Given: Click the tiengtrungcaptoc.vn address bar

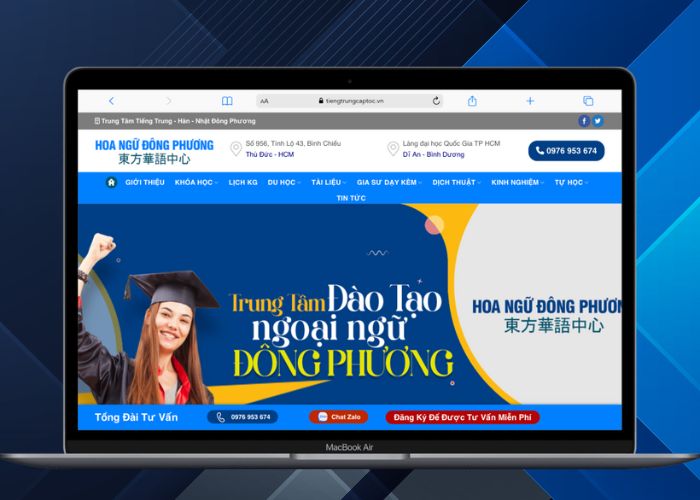Looking at the screenshot, I should click(350, 101).
